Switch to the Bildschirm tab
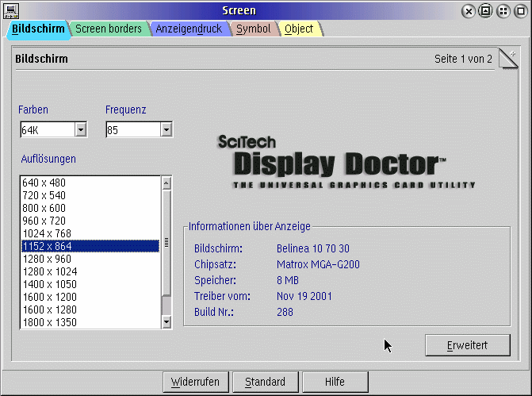This screenshot has width=532, height=396. click(38, 29)
